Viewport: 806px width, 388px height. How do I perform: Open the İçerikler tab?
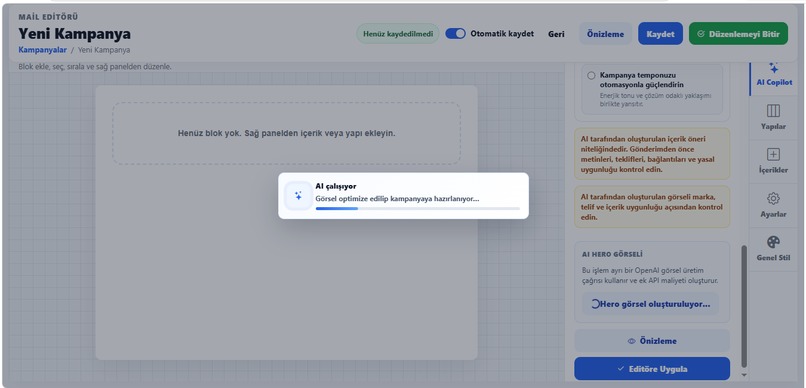tap(774, 161)
